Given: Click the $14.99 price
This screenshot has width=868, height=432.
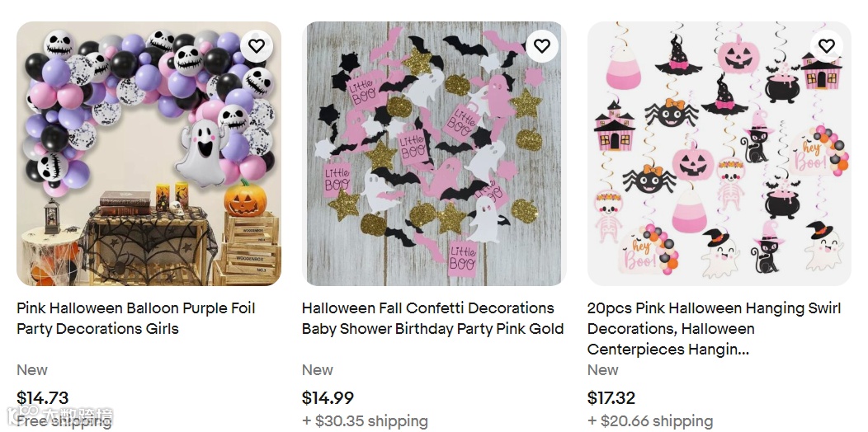Looking at the screenshot, I should [x=328, y=397].
